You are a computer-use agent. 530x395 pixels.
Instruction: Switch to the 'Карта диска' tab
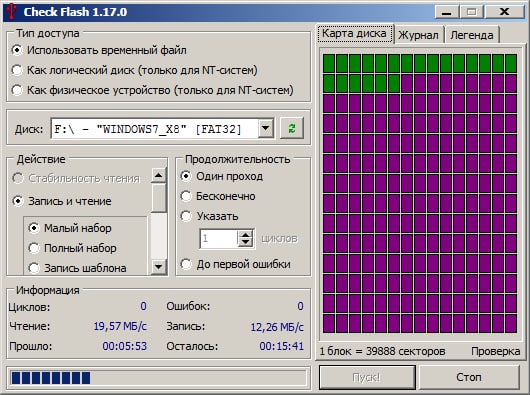click(354, 33)
